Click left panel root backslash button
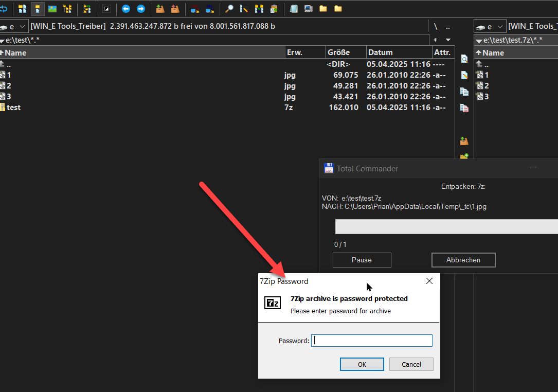The image size is (558, 392). click(x=436, y=27)
